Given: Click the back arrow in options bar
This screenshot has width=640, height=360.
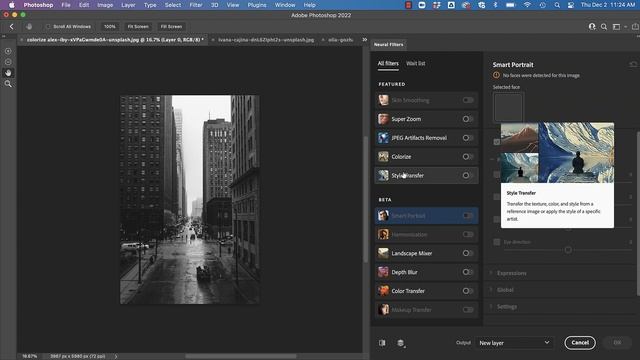Looking at the screenshot, I should [11, 27].
